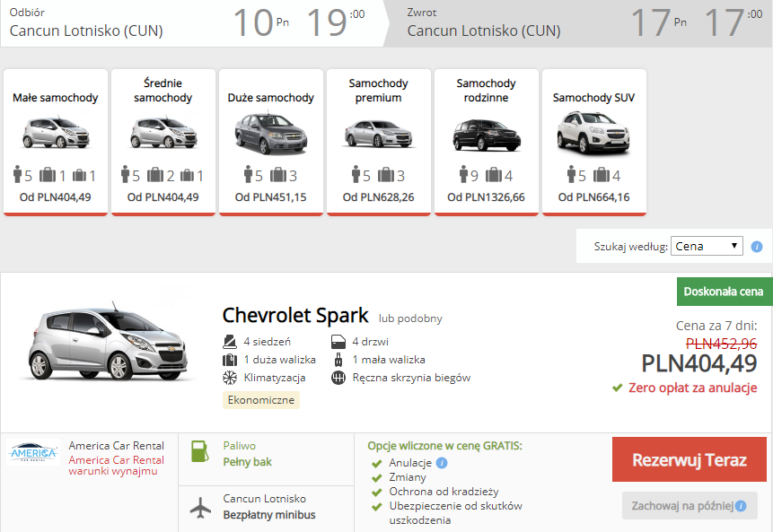This screenshot has height=532, width=773.
Task: Click the Chevrolet Spark title
Action: [x=295, y=315]
